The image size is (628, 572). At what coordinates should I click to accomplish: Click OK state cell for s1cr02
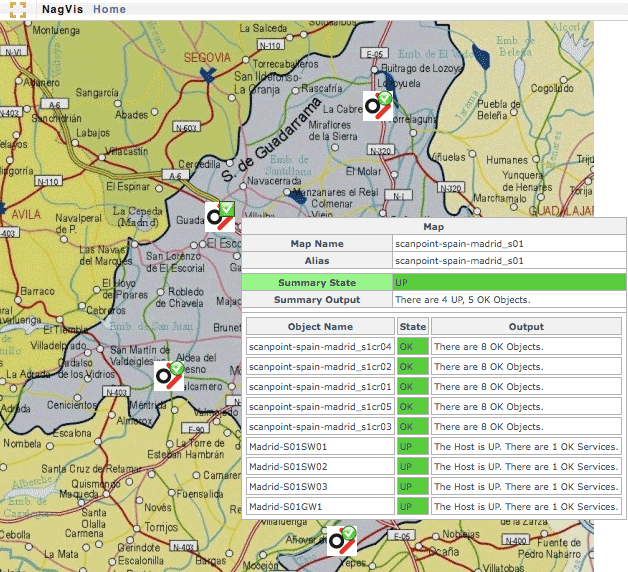pyautogui.click(x=413, y=367)
